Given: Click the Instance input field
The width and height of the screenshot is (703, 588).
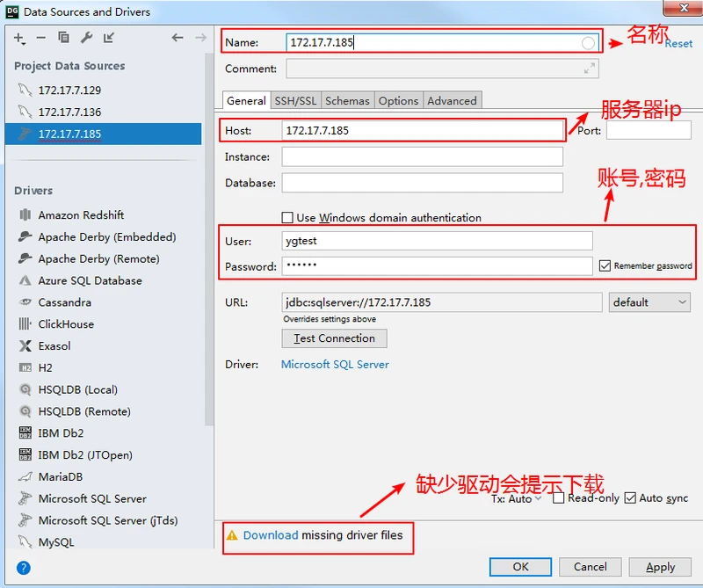Looking at the screenshot, I should [x=423, y=157].
